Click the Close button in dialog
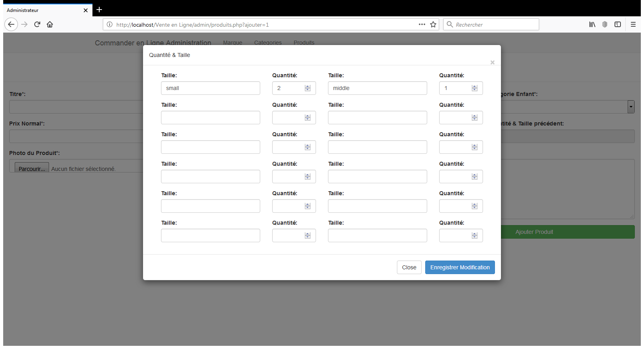Screen dimensions: 644x349 [409, 267]
